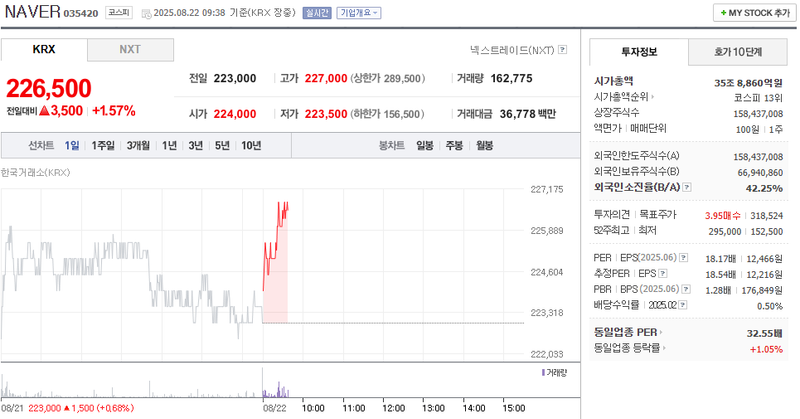Click the 한국거래소(KRX) chart label
The width and height of the screenshot is (800, 419).
(x=35, y=172)
